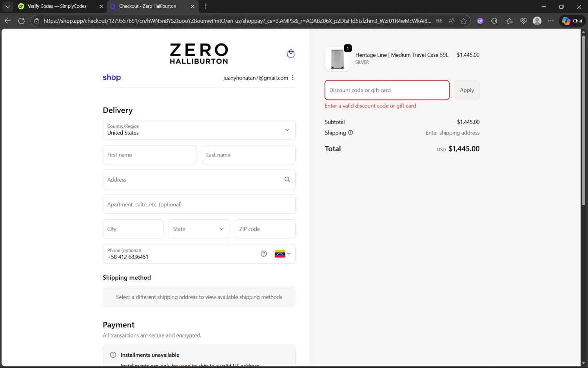Click the Medium Travel Case product thumbnail

tap(338, 59)
